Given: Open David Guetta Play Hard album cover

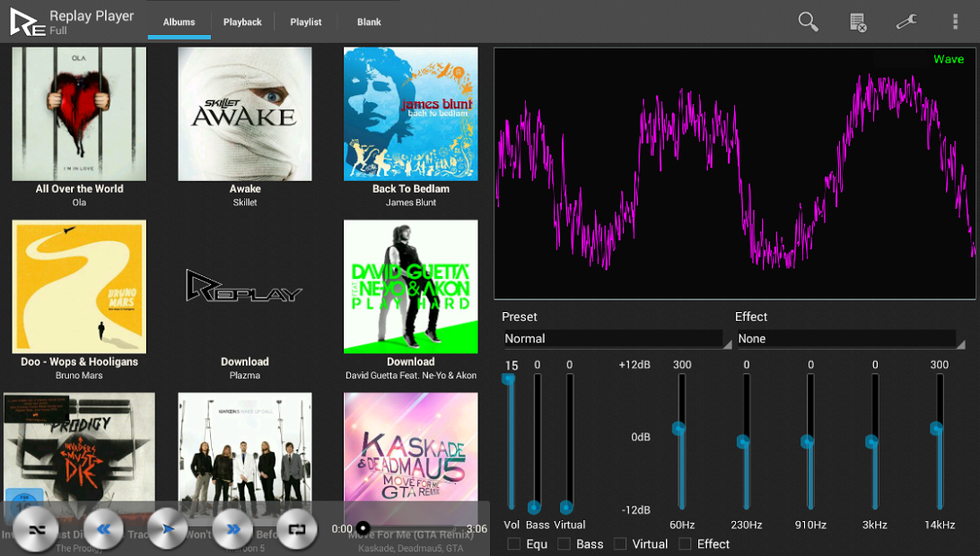Looking at the screenshot, I should pos(411,287).
